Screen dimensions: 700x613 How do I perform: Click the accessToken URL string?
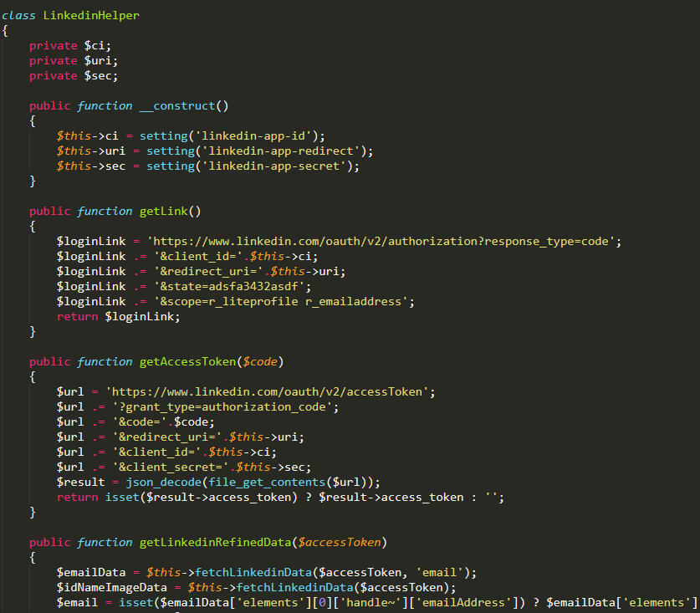(x=267, y=392)
